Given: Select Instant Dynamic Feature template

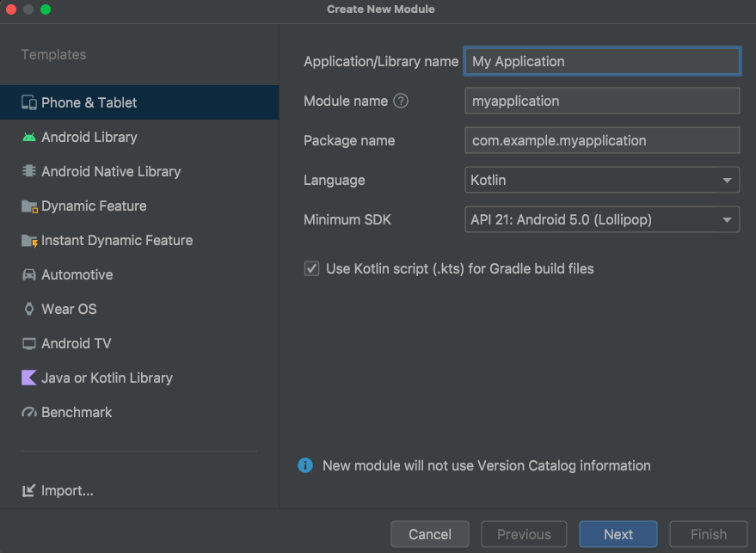Looking at the screenshot, I should [116, 240].
